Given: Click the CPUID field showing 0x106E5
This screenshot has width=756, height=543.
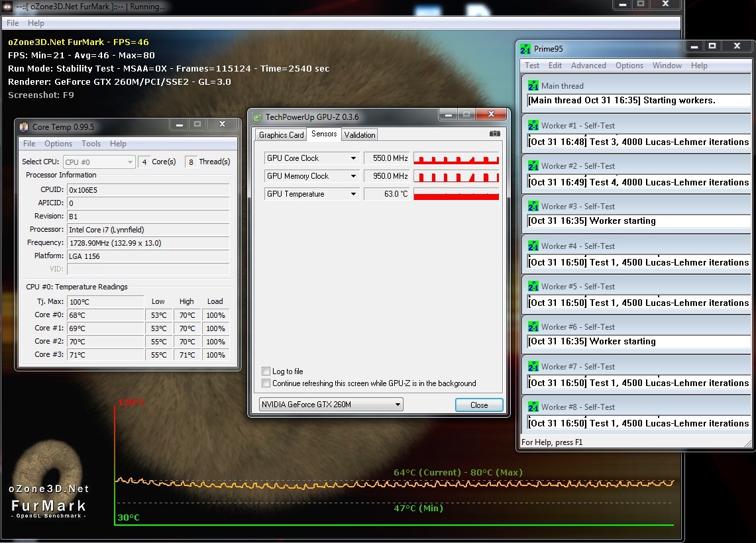Looking at the screenshot, I should tap(148, 190).
